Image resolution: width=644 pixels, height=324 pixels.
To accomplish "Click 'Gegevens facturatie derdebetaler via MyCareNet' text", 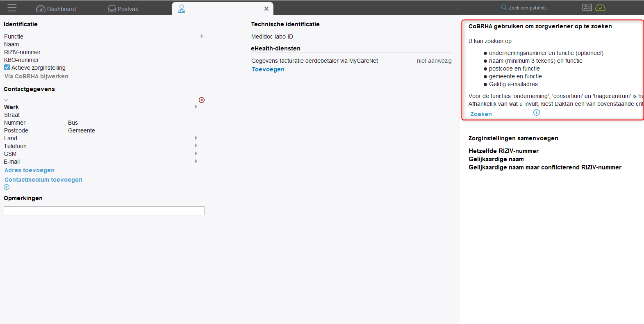I will [x=314, y=61].
